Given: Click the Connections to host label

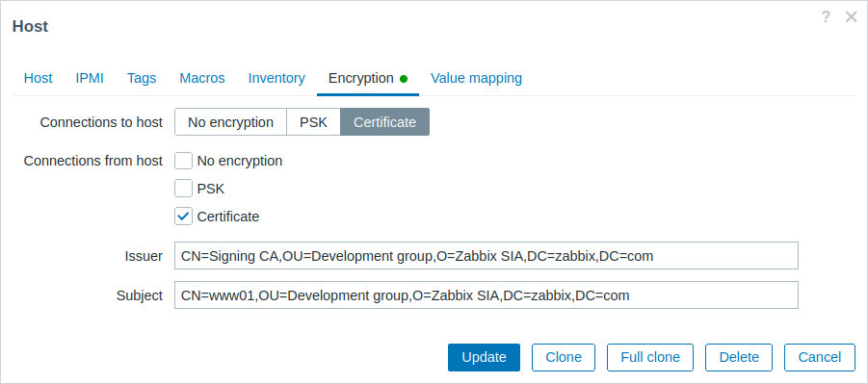Looking at the screenshot, I should pos(101,122).
